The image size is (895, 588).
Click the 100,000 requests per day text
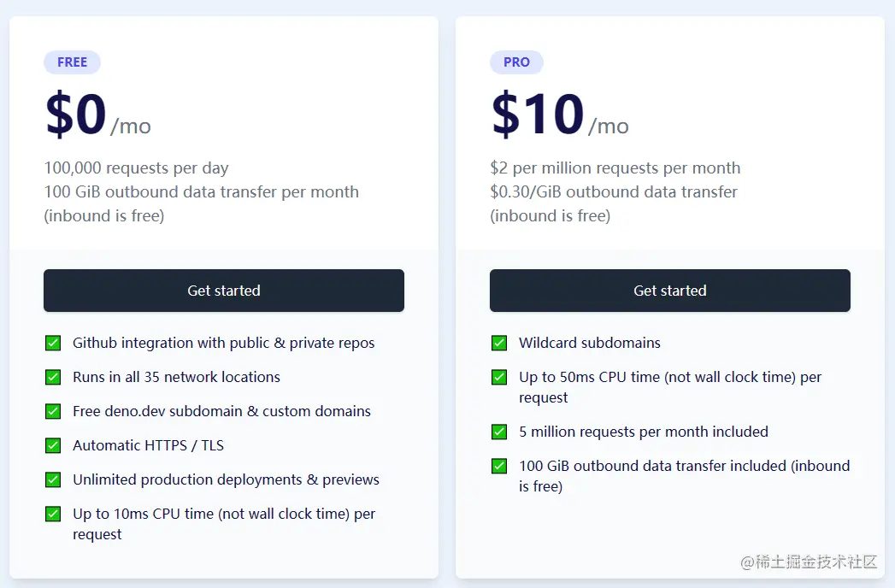(x=137, y=168)
